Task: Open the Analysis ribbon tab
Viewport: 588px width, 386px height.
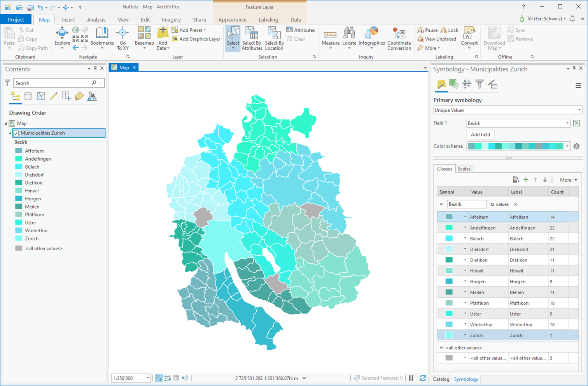Action: [x=96, y=19]
